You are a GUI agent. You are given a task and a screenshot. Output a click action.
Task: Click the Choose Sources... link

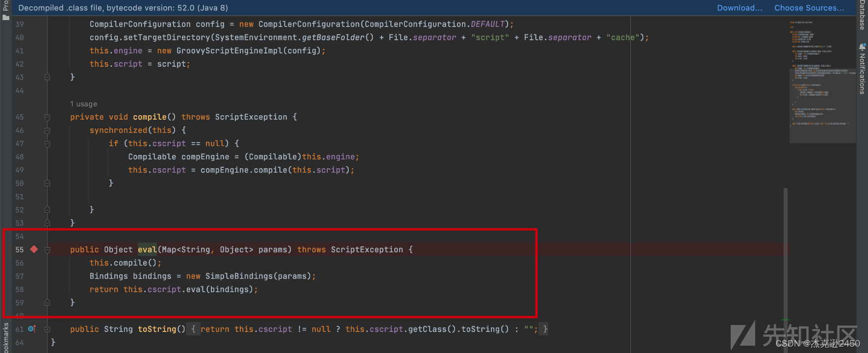tap(809, 8)
